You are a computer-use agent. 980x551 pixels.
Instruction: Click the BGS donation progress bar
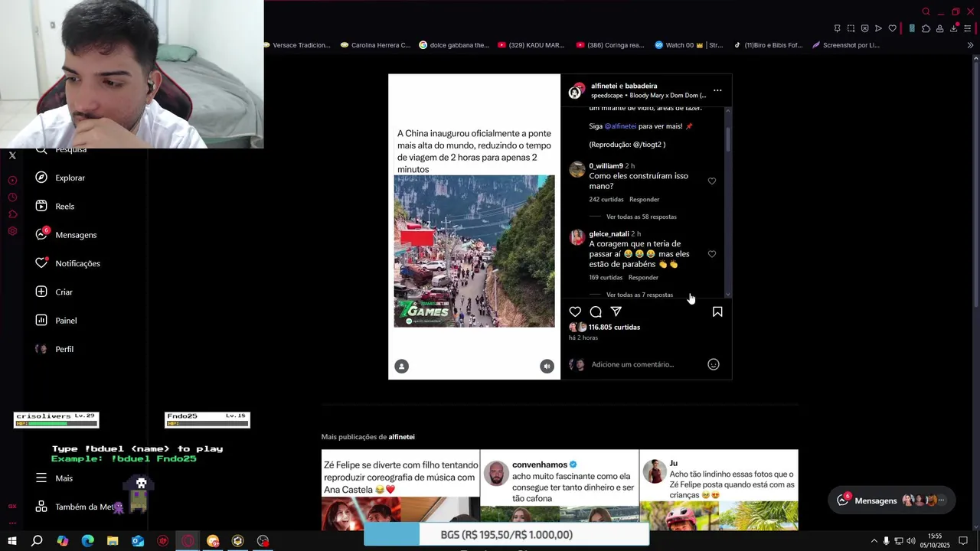click(506, 535)
